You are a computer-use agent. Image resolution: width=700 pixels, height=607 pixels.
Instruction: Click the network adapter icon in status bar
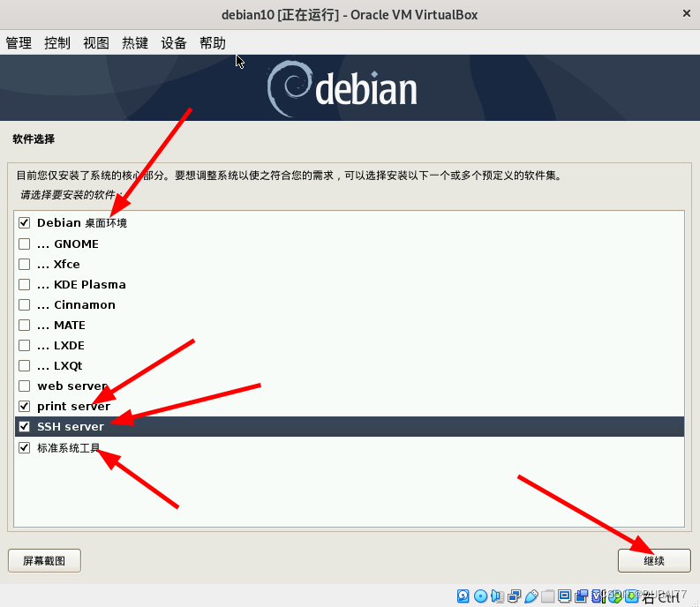pyautogui.click(x=515, y=596)
